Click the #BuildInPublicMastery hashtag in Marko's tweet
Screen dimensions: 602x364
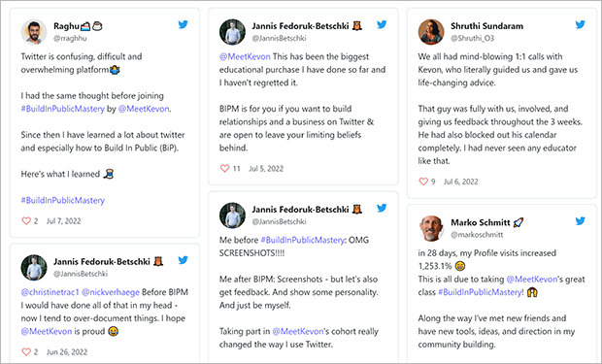tap(480, 292)
